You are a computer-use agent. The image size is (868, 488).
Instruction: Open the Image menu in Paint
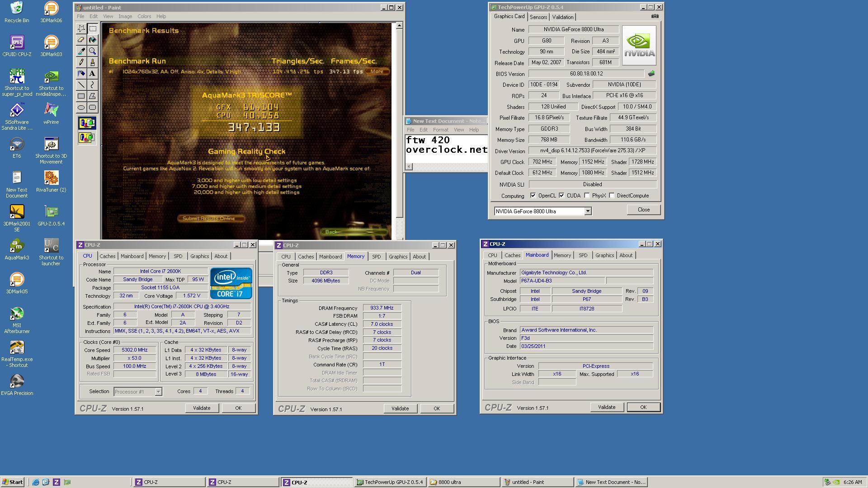pos(125,16)
